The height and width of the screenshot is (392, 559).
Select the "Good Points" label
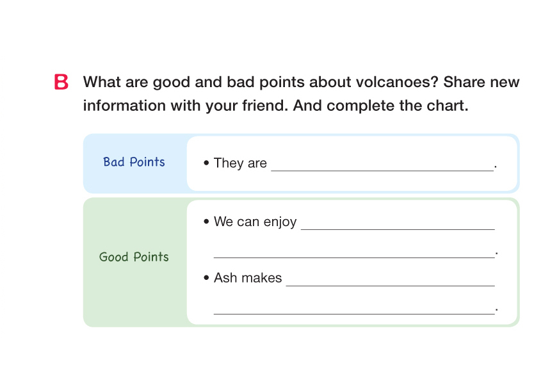point(134,257)
